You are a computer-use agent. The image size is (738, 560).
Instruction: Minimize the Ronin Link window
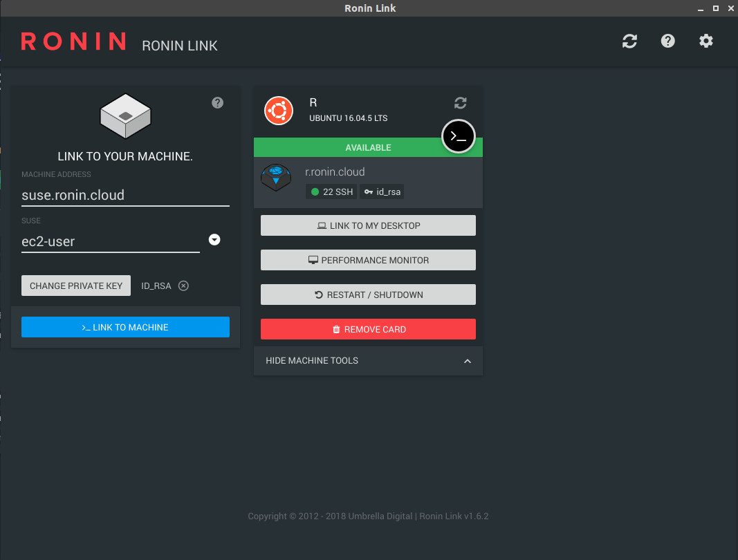pyautogui.click(x=701, y=8)
